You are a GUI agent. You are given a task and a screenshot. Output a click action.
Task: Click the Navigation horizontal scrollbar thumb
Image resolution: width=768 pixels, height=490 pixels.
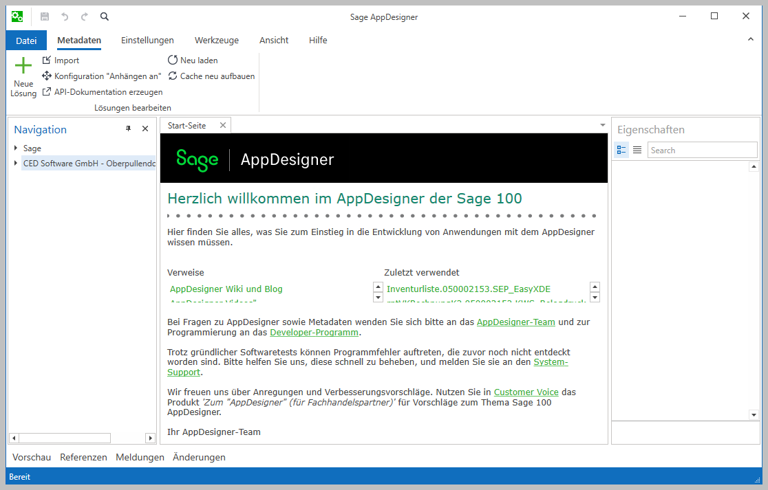pyautogui.click(x=65, y=438)
